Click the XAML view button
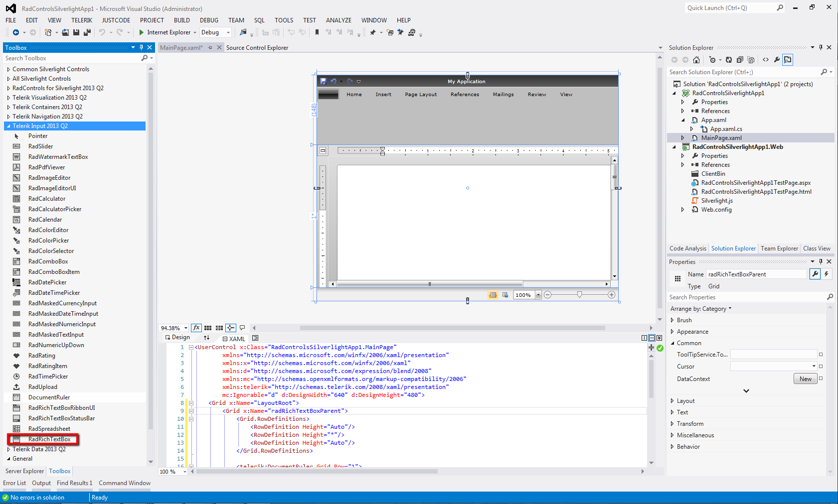 pos(234,339)
